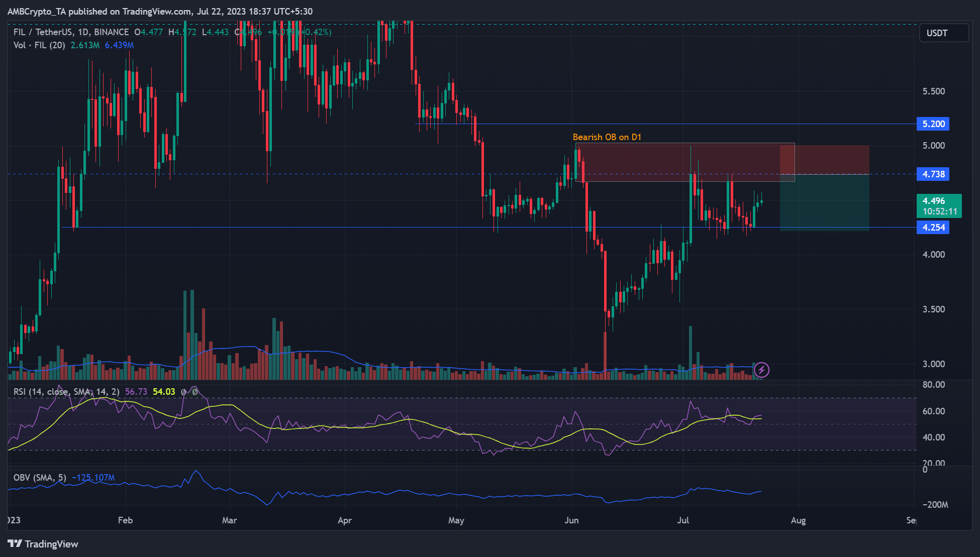
Task: Click the May label on time axis
Action: coord(456,520)
